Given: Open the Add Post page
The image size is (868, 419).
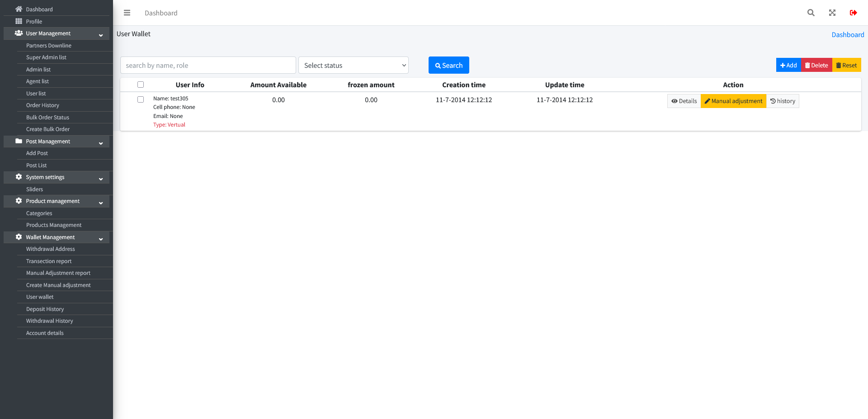Looking at the screenshot, I should (x=37, y=153).
